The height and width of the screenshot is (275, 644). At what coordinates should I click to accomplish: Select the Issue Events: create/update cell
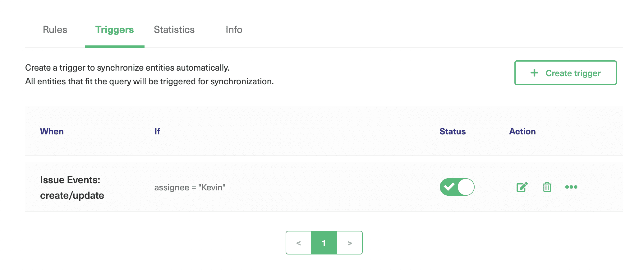[72, 188]
